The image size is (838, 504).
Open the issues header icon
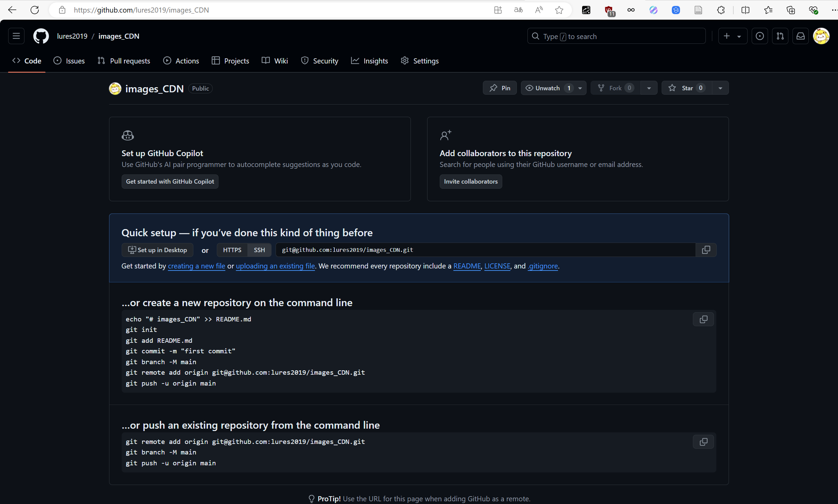coord(760,36)
